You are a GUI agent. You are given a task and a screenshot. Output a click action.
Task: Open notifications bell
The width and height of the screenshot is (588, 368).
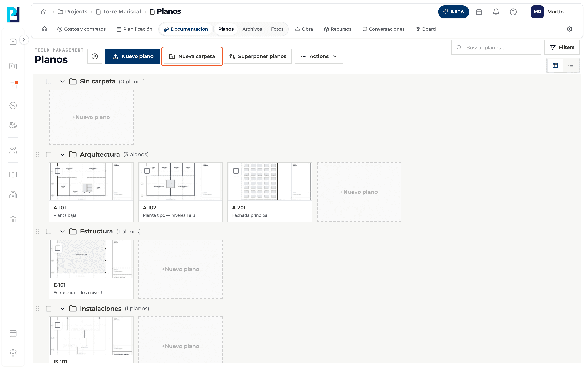(x=496, y=12)
